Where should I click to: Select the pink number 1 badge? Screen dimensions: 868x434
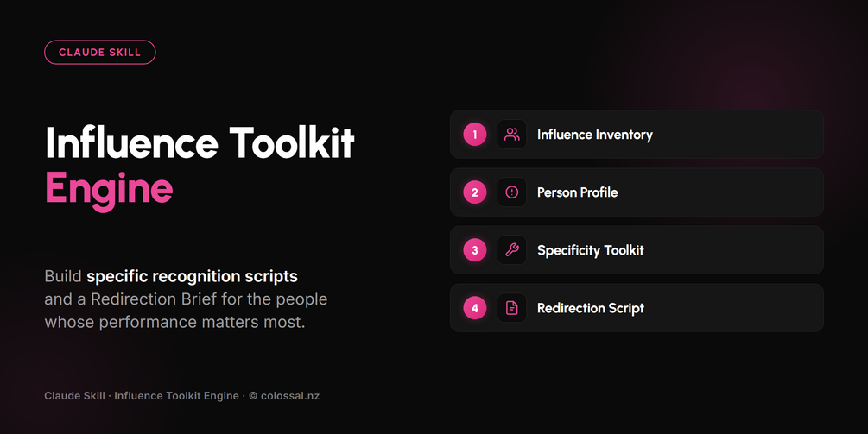click(474, 135)
